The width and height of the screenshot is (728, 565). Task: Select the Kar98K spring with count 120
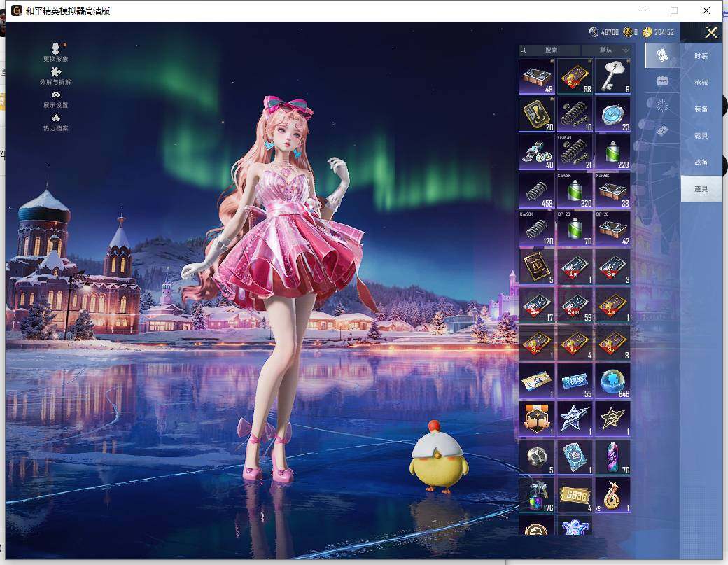(x=537, y=228)
